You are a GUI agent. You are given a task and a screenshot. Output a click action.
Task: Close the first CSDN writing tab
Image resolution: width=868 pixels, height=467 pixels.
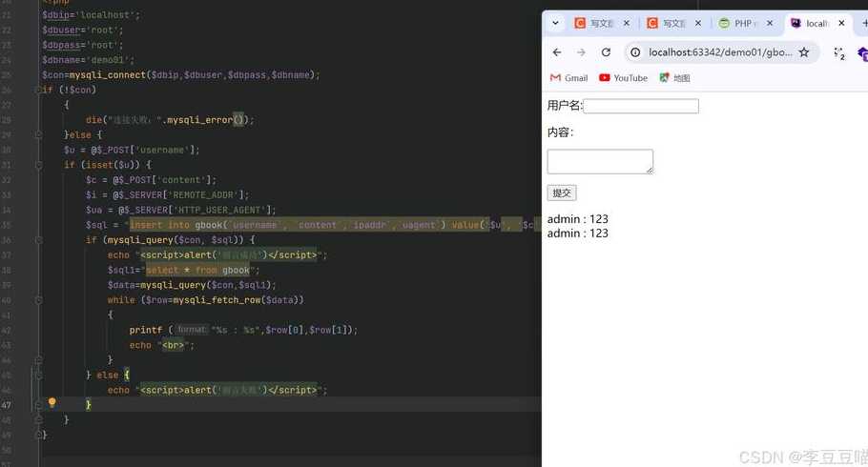[x=626, y=23]
